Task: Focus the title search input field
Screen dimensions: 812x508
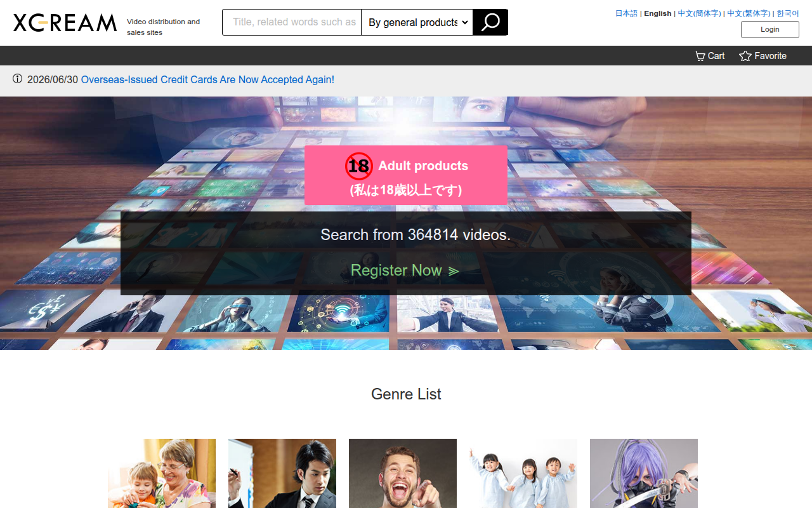Action: [x=292, y=22]
